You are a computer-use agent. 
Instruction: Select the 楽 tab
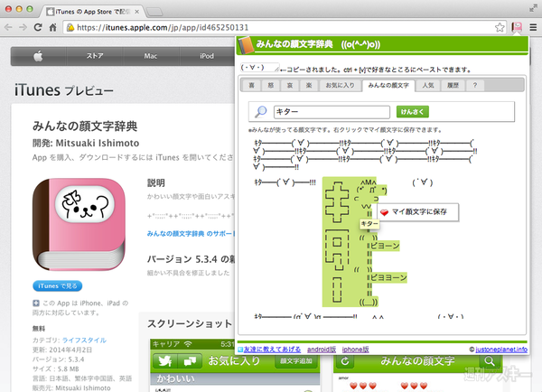pos(309,85)
